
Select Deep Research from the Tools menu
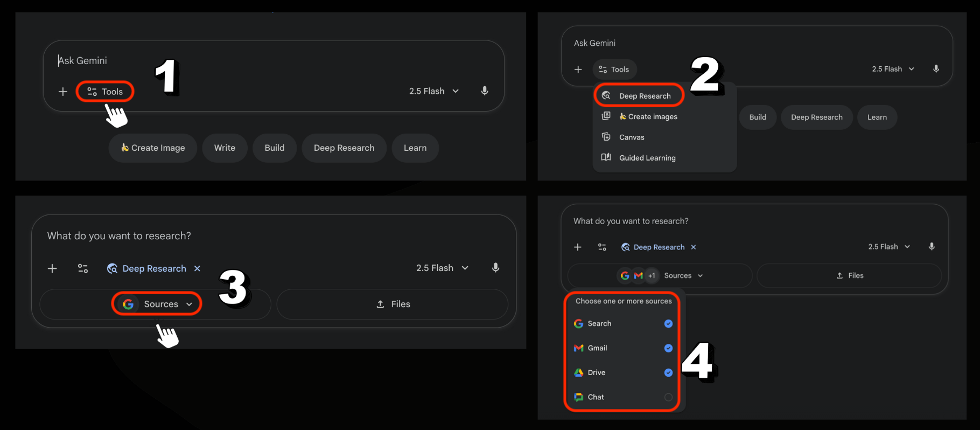[645, 96]
